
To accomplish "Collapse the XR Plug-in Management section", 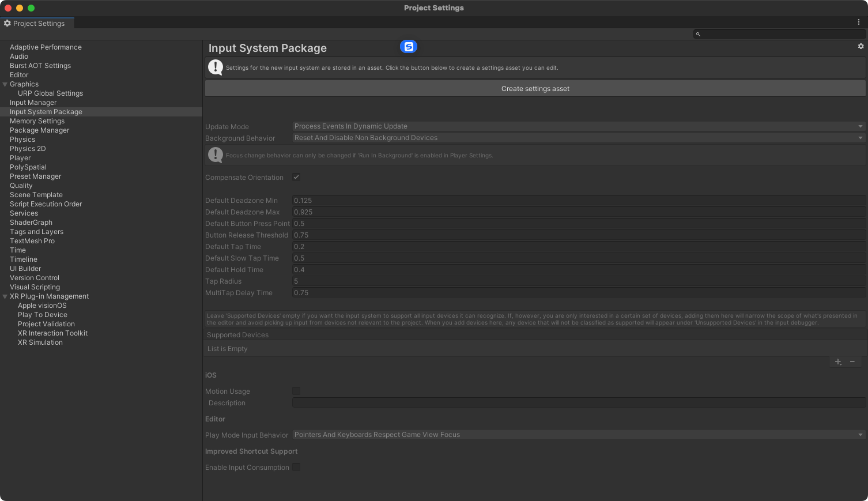I will (5, 296).
